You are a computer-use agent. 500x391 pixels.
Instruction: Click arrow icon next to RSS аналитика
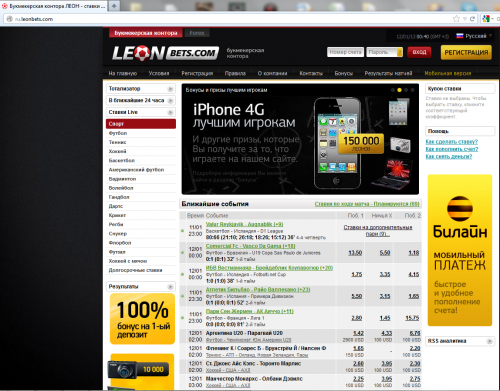(489, 341)
